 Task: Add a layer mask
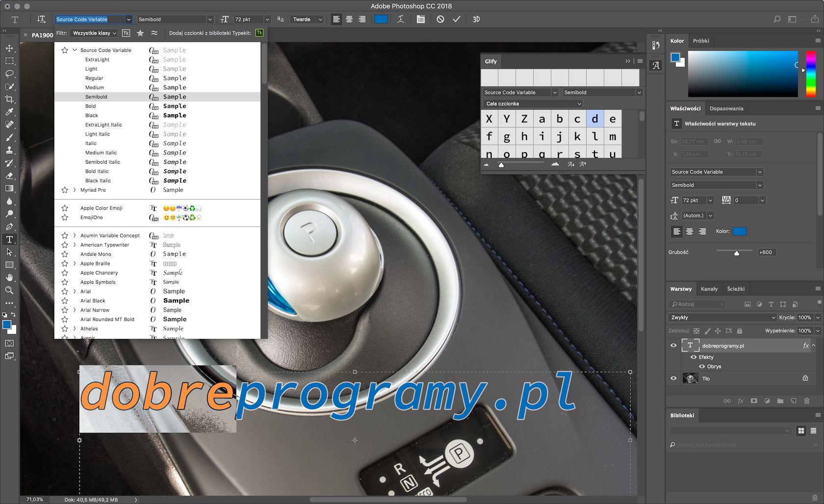[754, 401]
